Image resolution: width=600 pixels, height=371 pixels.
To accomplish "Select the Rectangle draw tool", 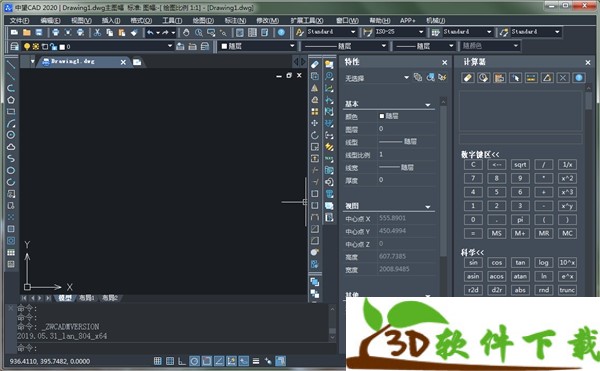I will tap(11, 112).
